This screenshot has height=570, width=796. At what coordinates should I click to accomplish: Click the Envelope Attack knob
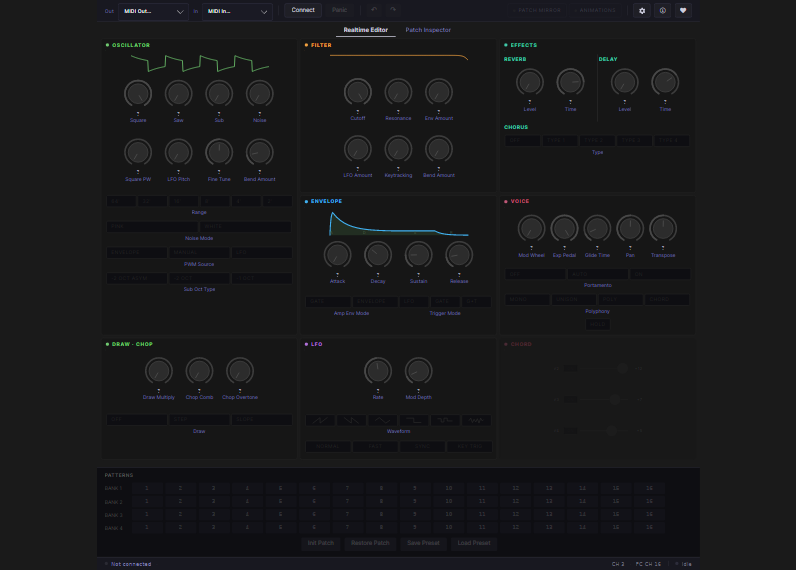(x=338, y=255)
